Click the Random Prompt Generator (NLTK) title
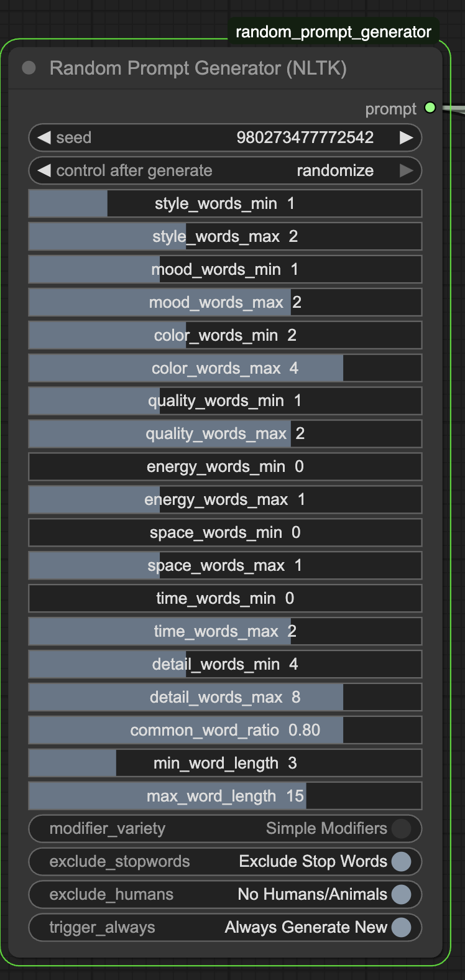This screenshot has width=465, height=980. tap(198, 68)
